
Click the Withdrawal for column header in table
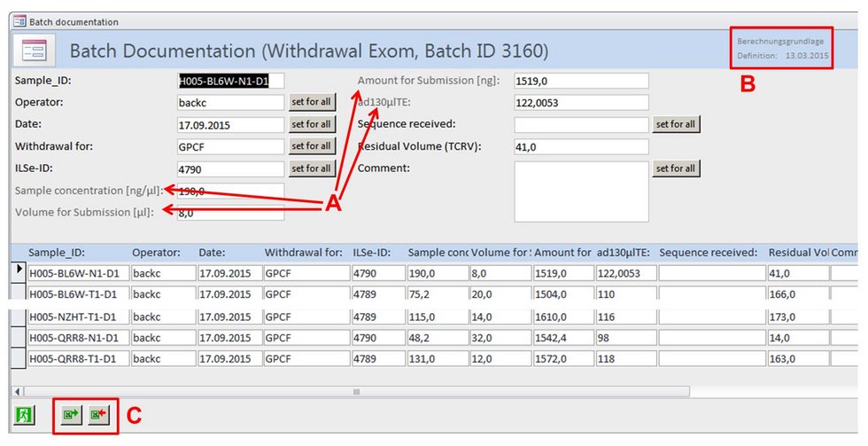pyautogui.click(x=303, y=253)
